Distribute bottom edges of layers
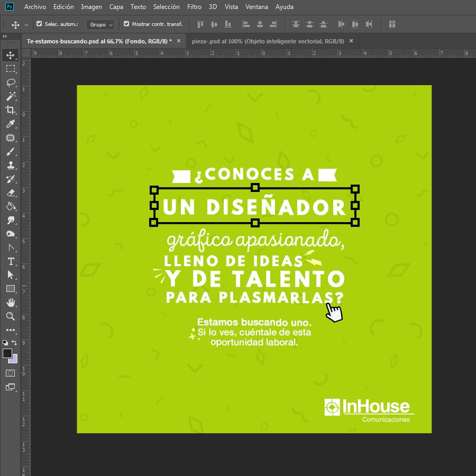This screenshot has height=476, width=476. click(x=323, y=24)
